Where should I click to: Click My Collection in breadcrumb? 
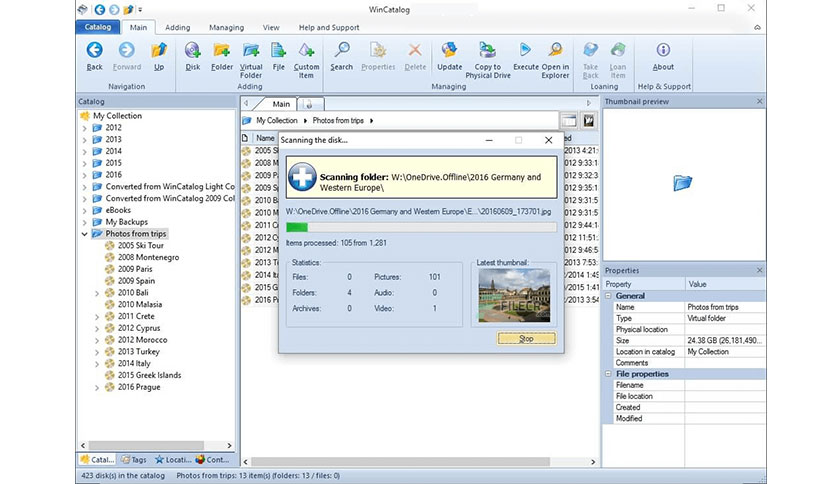(277, 120)
